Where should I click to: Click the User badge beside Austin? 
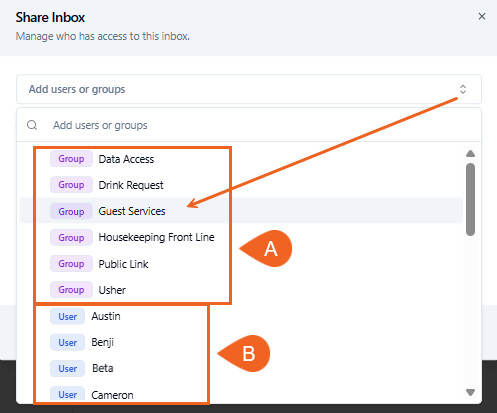pyautogui.click(x=68, y=316)
